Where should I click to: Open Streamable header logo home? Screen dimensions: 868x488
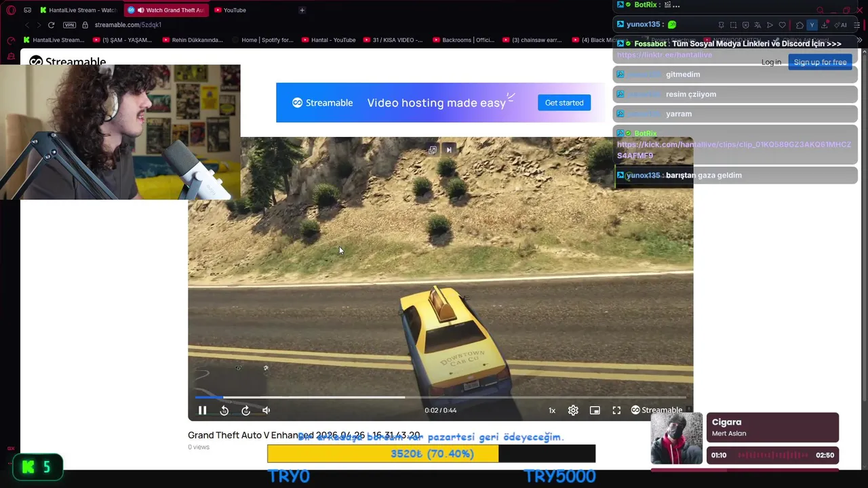pos(67,61)
